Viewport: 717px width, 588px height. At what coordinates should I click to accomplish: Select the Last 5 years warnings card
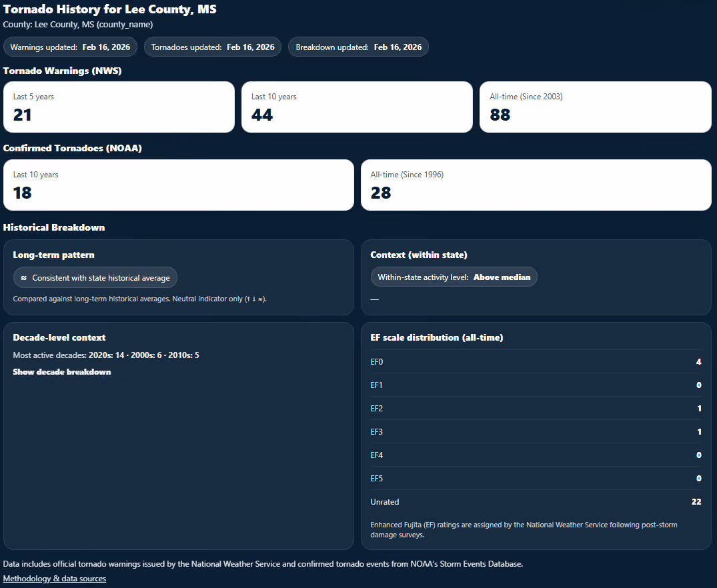click(x=119, y=107)
